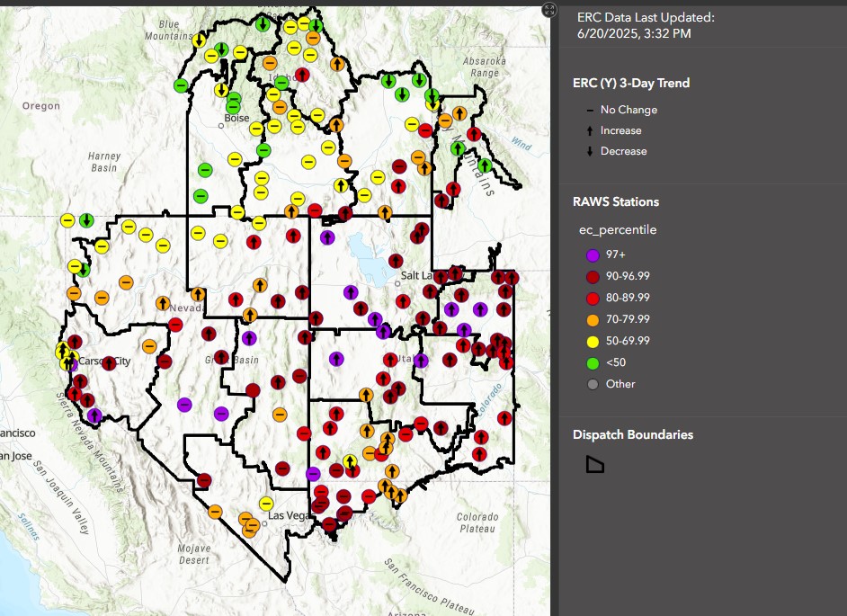
Task: Open yellow decrease station beside Blue Mountains label
Action: (x=199, y=40)
